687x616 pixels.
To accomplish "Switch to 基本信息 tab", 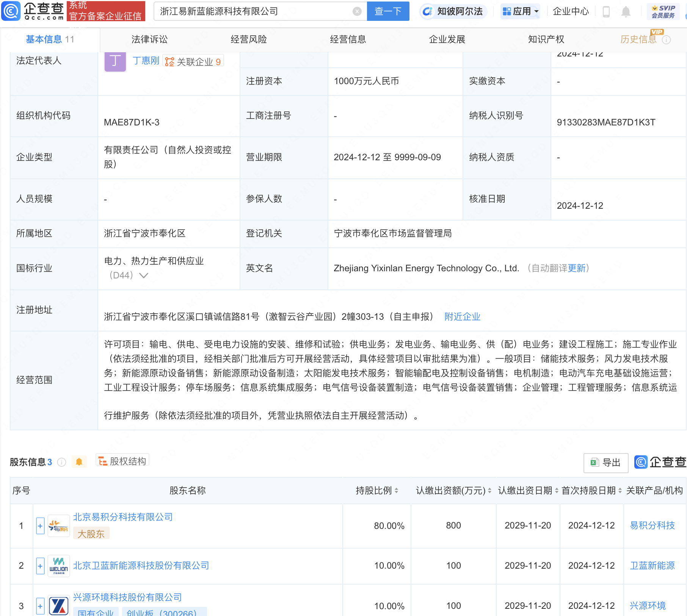I will (x=50, y=39).
